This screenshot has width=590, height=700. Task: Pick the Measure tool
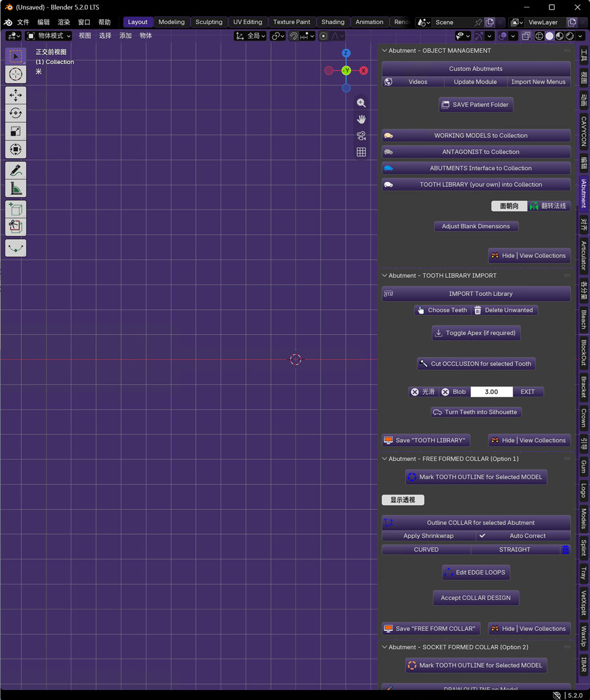(15, 188)
